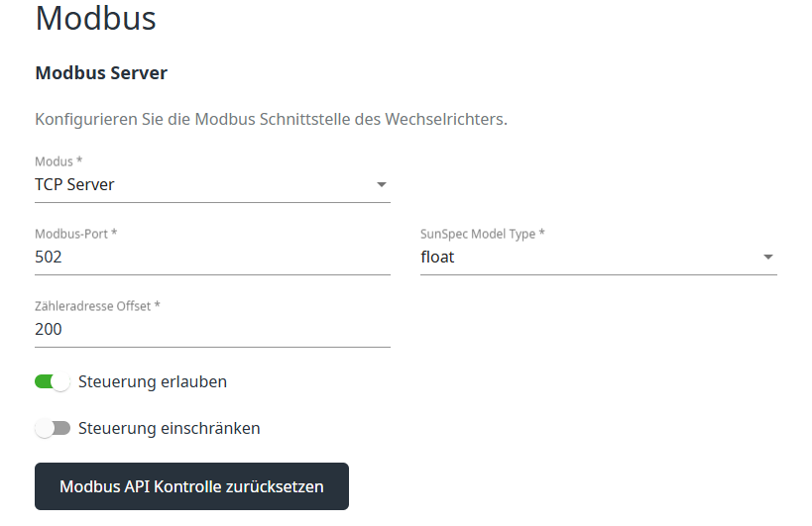The width and height of the screenshot is (812, 526).
Task: Click the Modus field label
Action: click(x=58, y=161)
